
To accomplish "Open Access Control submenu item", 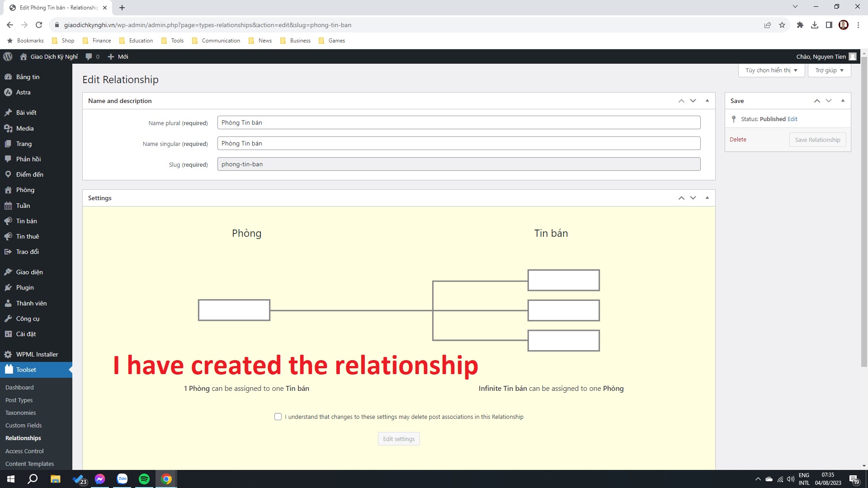I will pyautogui.click(x=24, y=451).
